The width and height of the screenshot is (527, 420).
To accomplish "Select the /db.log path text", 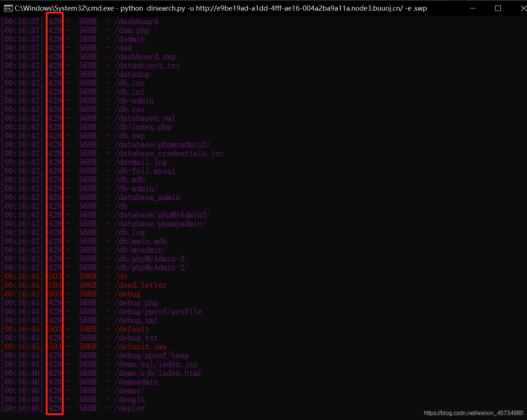I will pyautogui.click(x=130, y=233).
